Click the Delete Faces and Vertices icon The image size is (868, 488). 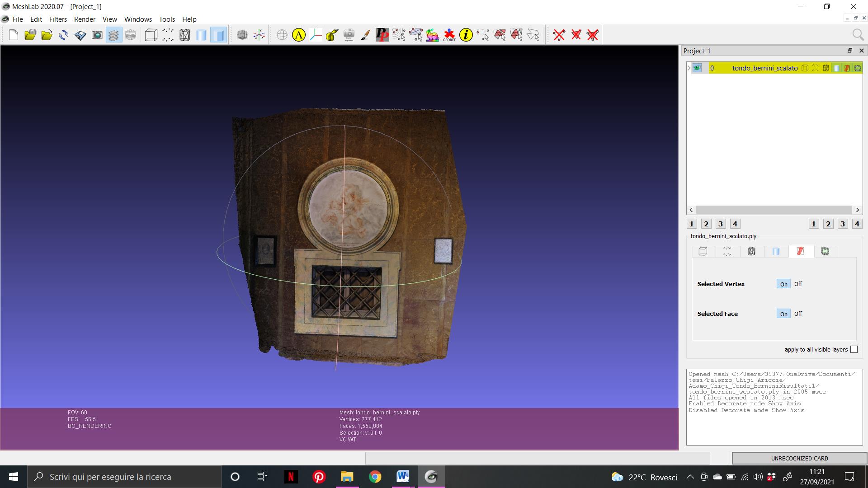593,35
